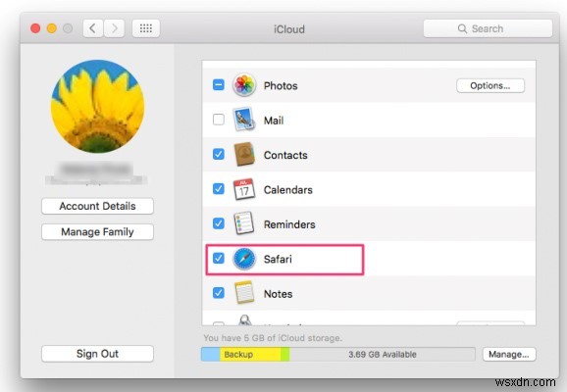Go forward with the right chevron button

tap(114, 28)
